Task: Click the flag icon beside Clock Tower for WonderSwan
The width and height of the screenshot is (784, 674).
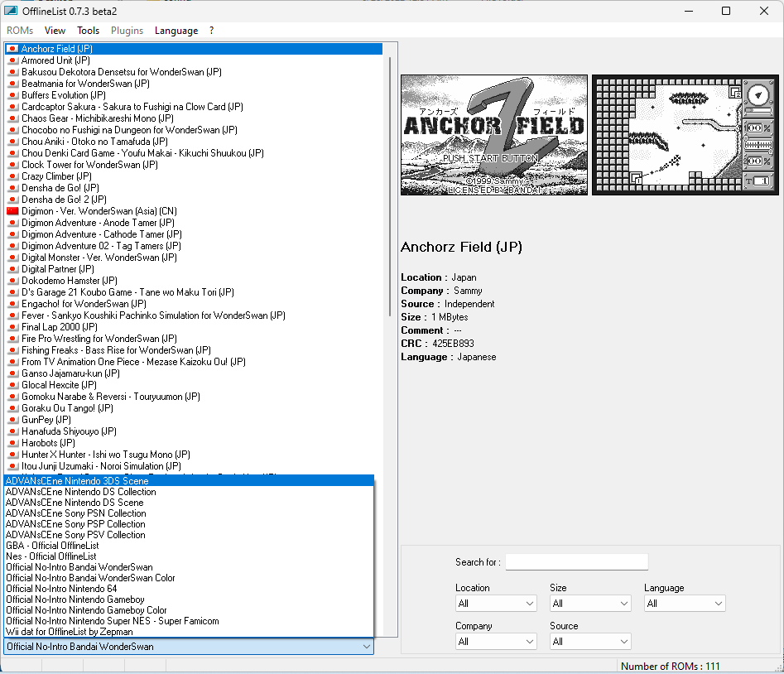Action: (13, 165)
